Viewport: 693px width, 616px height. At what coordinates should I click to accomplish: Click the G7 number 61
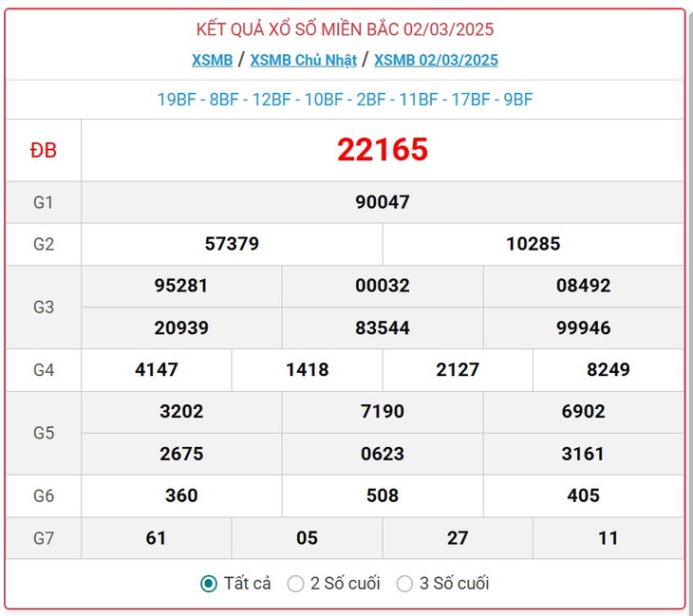coord(156,538)
